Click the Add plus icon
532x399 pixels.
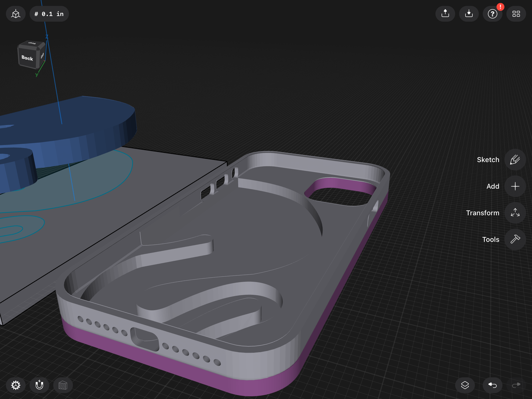click(x=515, y=186)
